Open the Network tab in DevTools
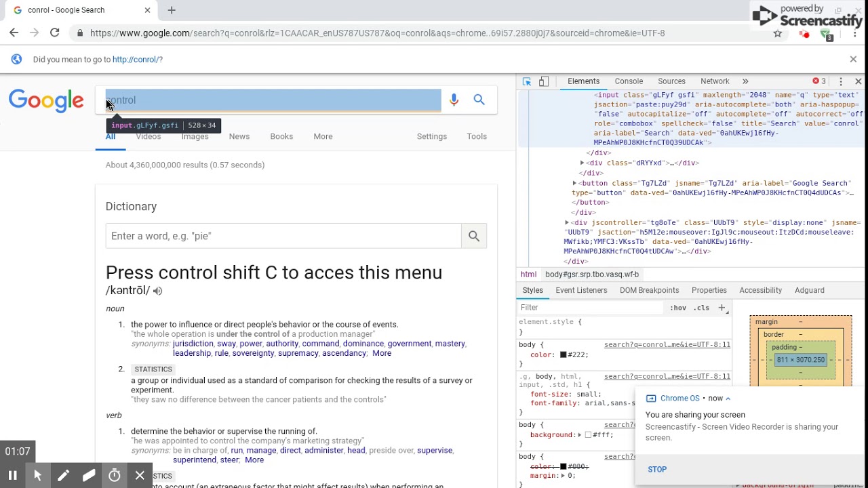Viewport: 868px width, 488px height. [x=715, y=81]
